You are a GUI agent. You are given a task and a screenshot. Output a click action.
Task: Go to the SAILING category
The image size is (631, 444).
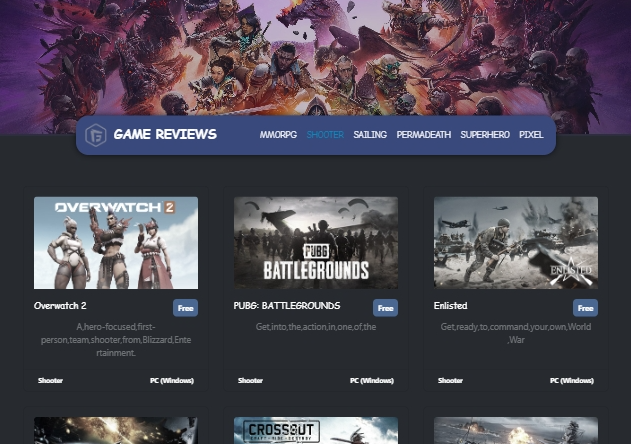[x=370, y=135]
